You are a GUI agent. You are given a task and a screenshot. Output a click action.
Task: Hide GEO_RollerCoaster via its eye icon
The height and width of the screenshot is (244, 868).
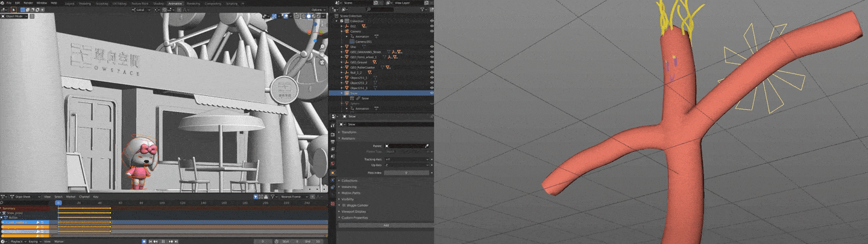tap(432, 67)
